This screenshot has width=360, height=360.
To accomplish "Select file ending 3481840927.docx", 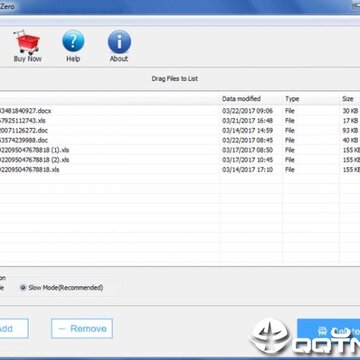I will [x=26, y=111].
